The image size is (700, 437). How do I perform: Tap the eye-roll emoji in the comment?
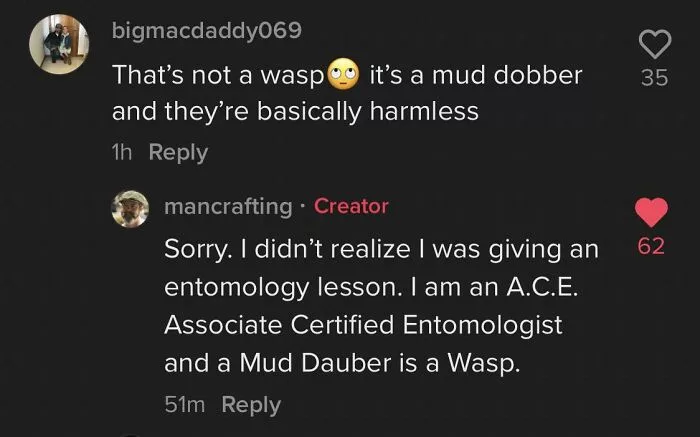click(343, 74)
